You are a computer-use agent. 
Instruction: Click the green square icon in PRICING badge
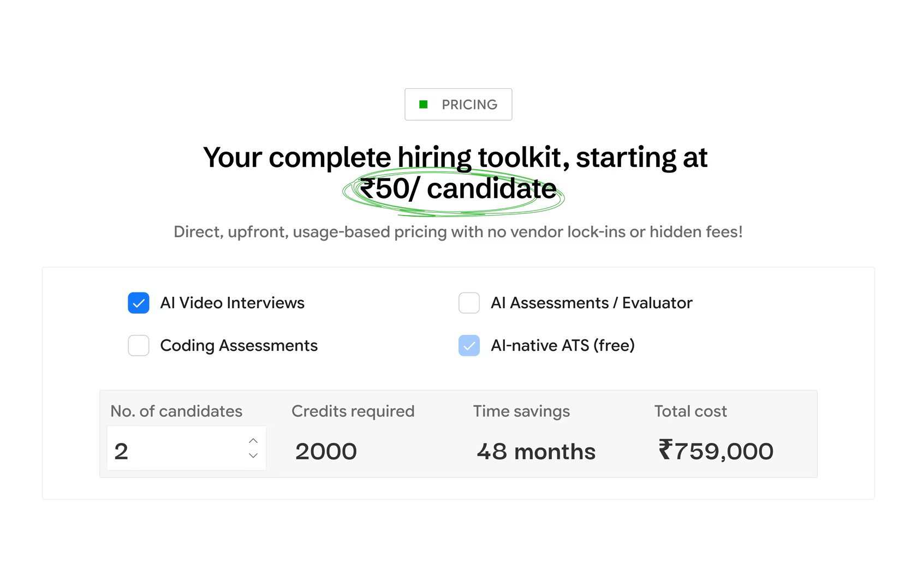[x=425, y=104]
